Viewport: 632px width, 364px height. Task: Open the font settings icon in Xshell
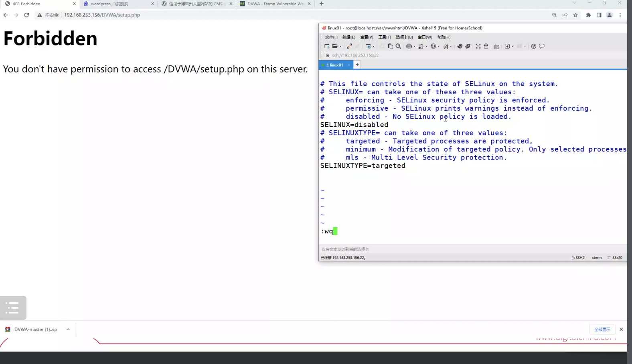click(446, 46)
